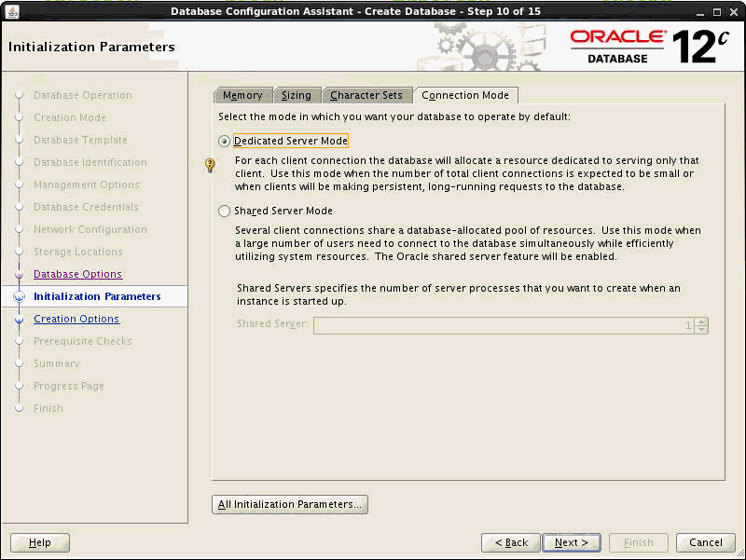Cancel the database creation wizard
Screen dimensions: 746x560
tap(706, 543)
